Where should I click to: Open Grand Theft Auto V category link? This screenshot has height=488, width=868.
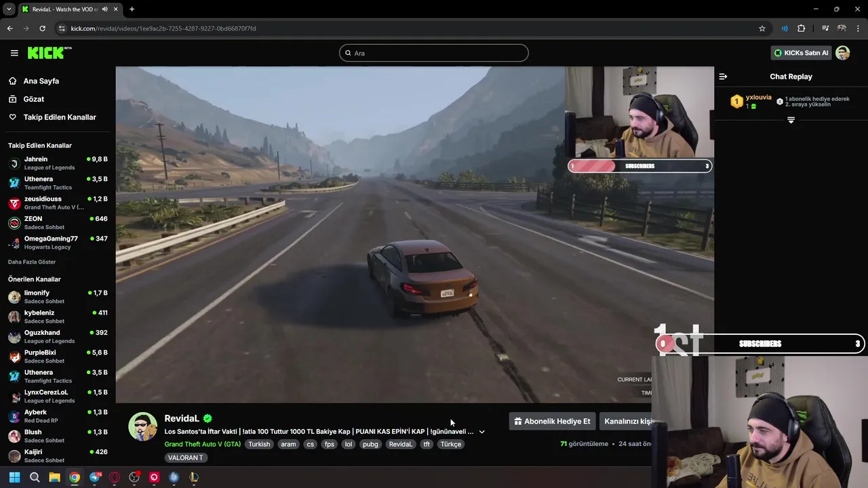202,444
